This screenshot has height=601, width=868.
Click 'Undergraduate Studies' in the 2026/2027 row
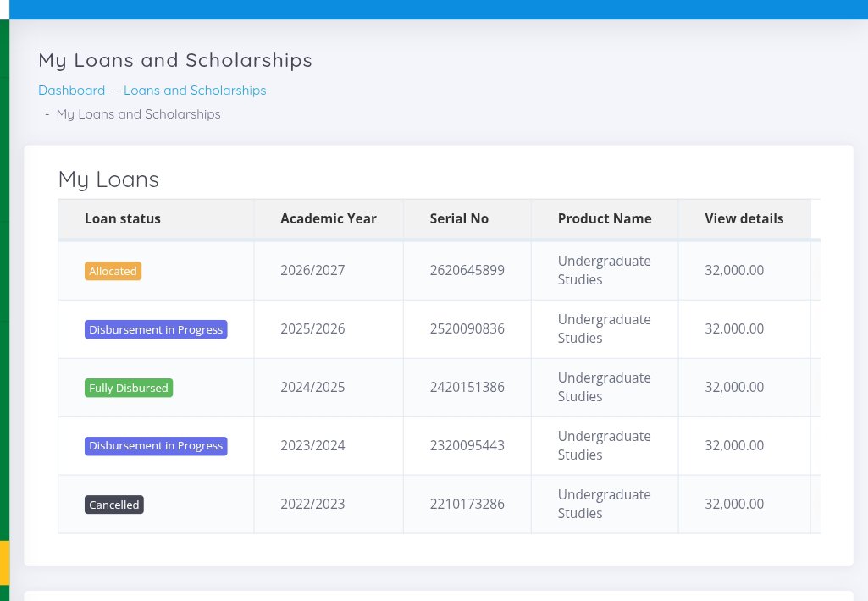(x=604, y=270)
